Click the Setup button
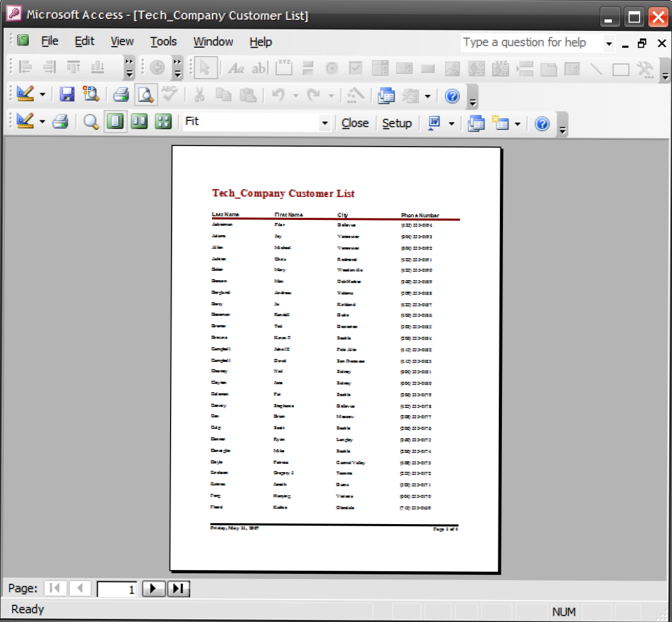 coord(397,124)
